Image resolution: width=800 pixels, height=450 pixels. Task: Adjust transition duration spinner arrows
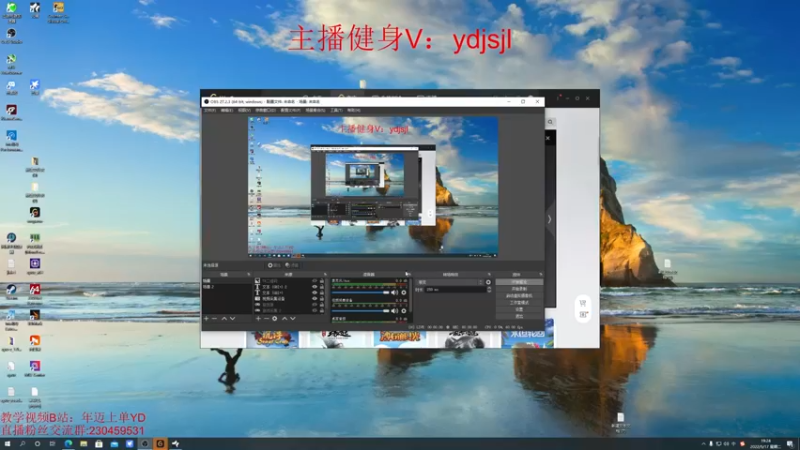[x=489, y=289]
